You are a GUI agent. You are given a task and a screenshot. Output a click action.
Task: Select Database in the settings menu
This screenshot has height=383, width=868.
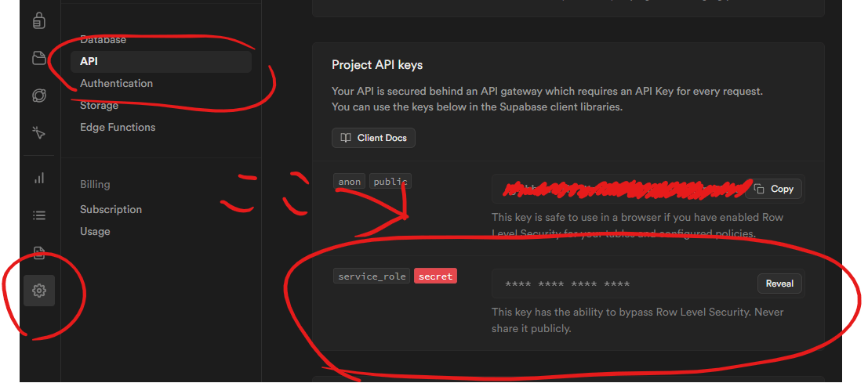[103, 40]
